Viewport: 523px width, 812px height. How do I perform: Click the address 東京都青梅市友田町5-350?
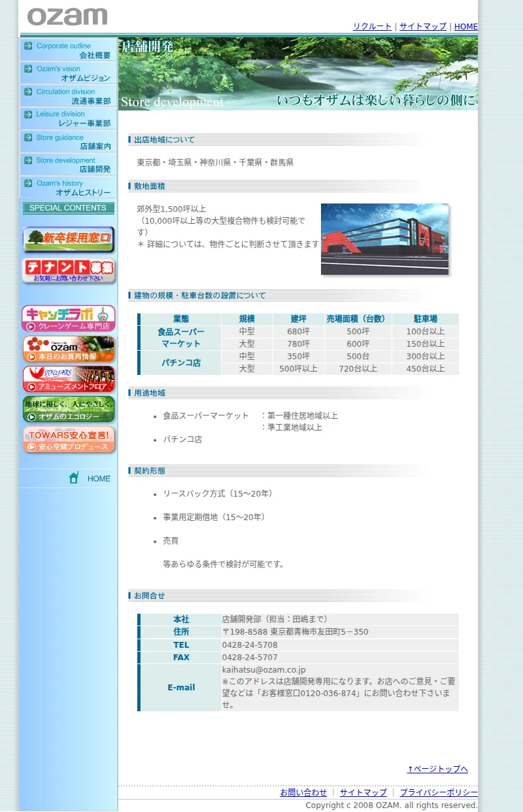[x=319, y=632]
